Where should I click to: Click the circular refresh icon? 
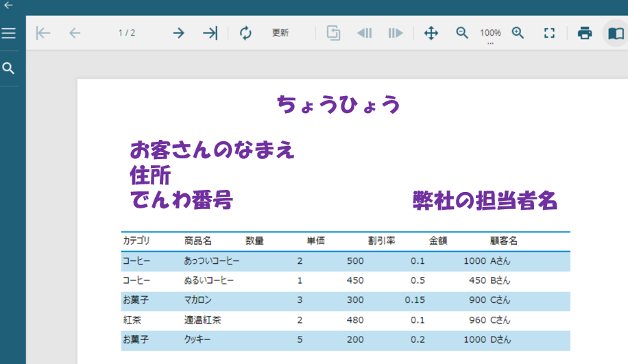[x=245, y=33]
